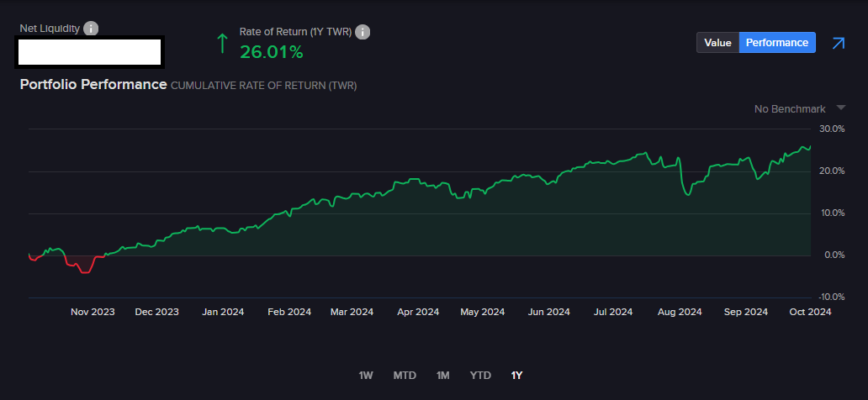Expand the benchmark selector arrow
The height and width of the screenshot is (400, 868).
click(841, 108)
